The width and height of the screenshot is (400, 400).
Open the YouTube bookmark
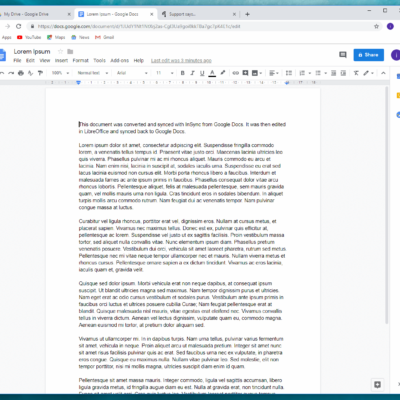pos(29,37)
